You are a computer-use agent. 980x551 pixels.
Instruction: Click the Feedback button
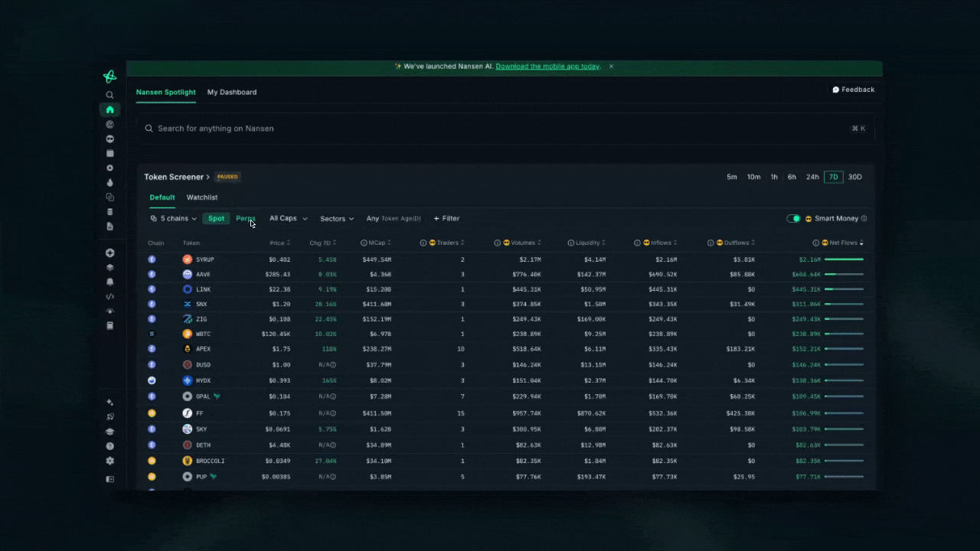point(853,90)
